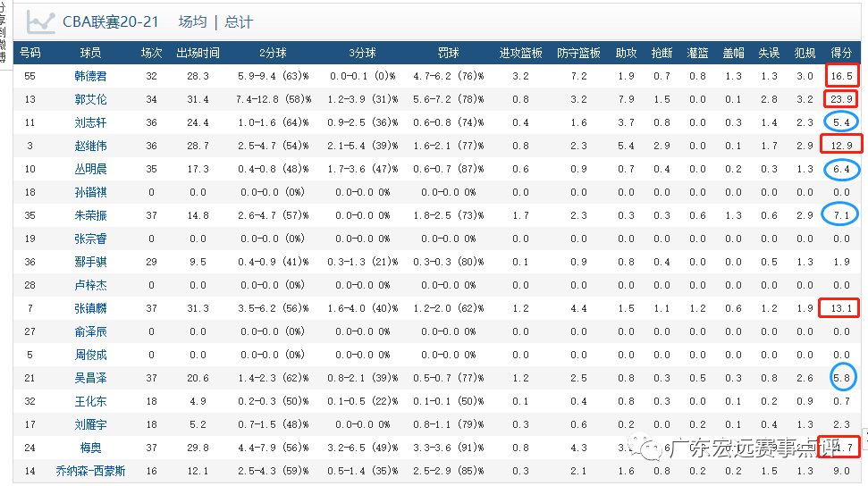Open player link 赵继伟
Screen dimensions: 868x486
pos(90,146)
